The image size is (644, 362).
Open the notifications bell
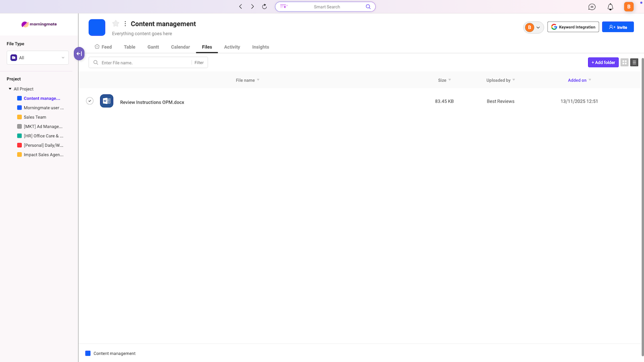tap(610, 7)
